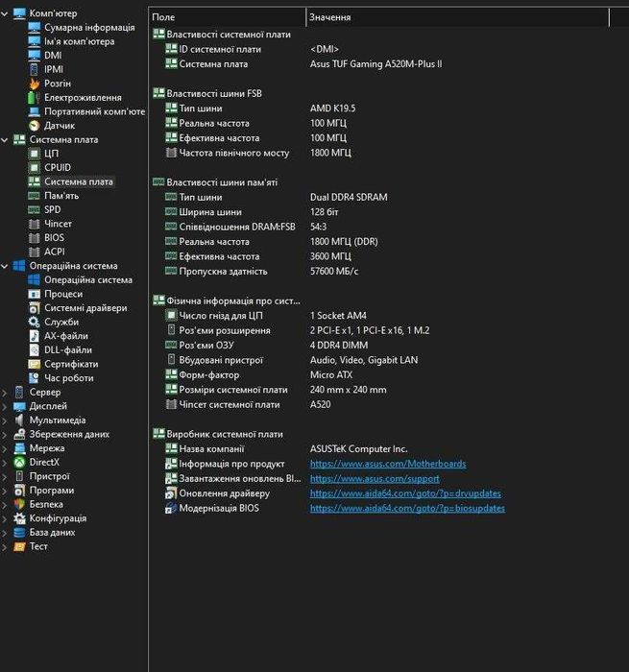This screenshot has height=672, width=629.
Task: Select the highlighted Системна плата child item
Action: point(79,181)
